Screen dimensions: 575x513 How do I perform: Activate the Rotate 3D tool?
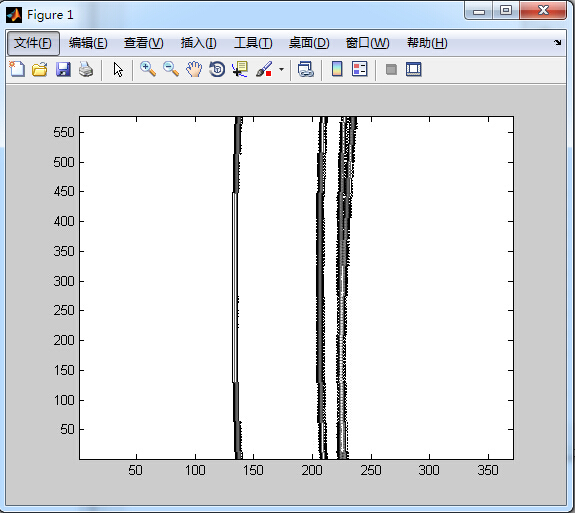[217, 69]
